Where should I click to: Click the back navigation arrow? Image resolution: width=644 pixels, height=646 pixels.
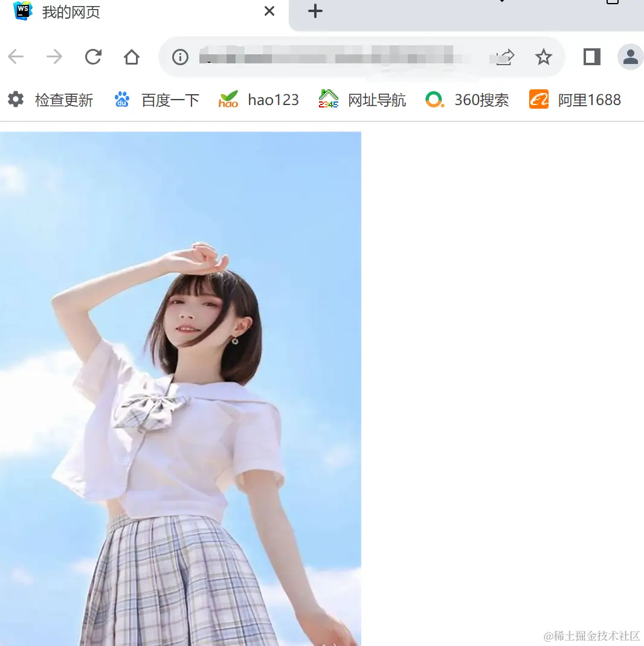(15, 57)
